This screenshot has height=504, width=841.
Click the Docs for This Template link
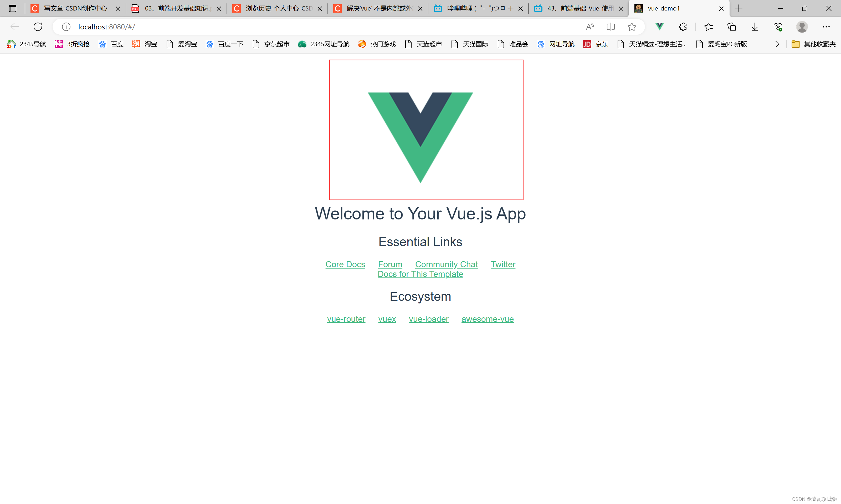tap(420, 274)
